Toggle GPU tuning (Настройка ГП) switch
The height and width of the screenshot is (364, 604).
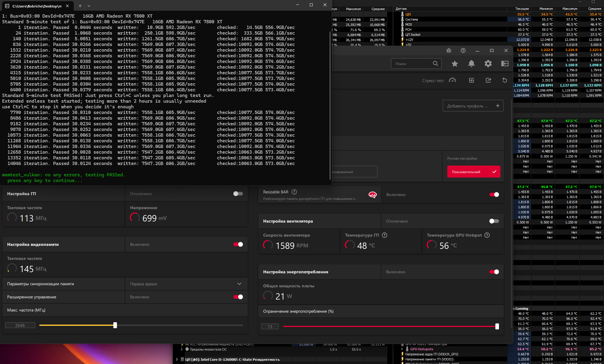tap(238, 194)
